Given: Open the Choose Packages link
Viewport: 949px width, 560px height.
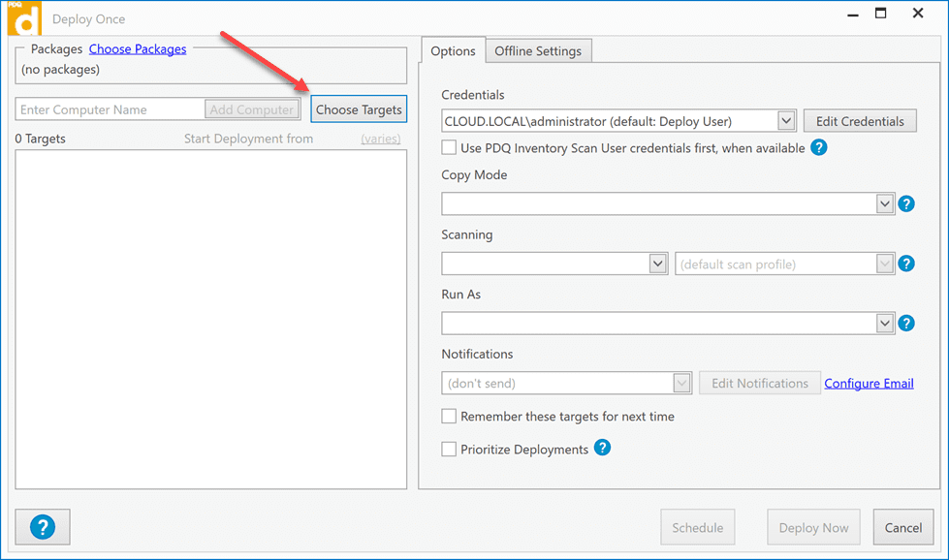Looking at the screenshot, I should click(x=138, y=48).
